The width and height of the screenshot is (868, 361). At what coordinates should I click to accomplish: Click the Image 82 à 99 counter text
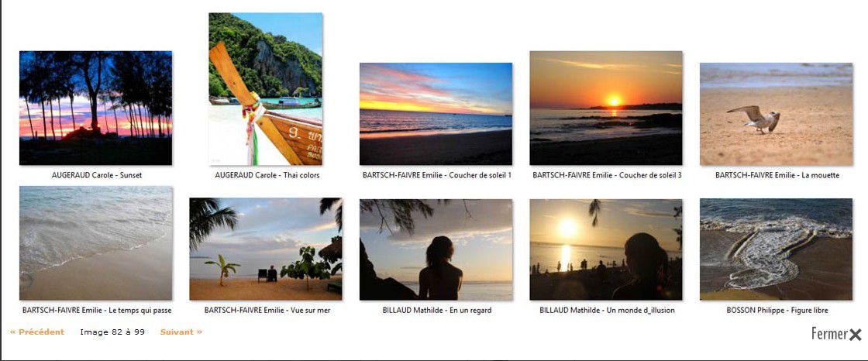click(x=112, y=332)
